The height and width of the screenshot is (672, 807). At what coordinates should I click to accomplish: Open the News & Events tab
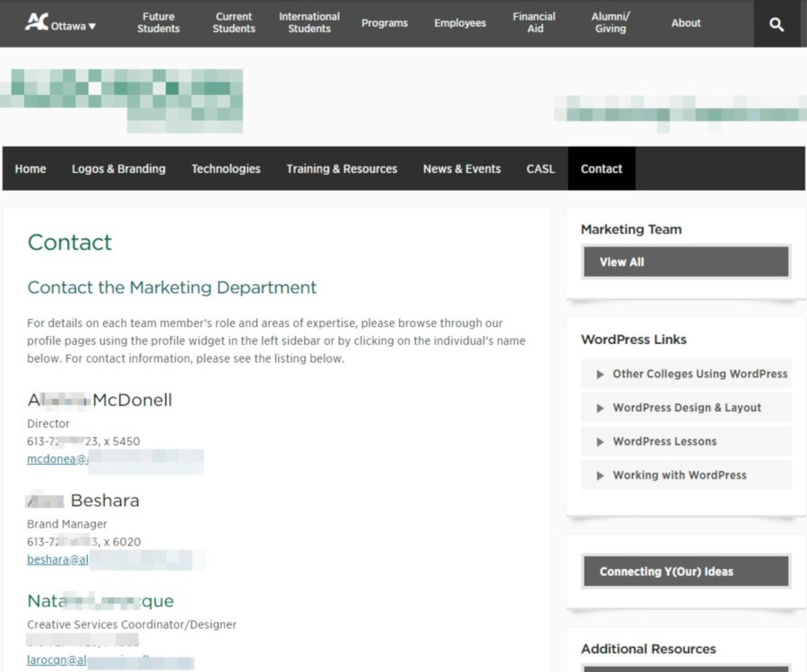click(x=462, y=168)
